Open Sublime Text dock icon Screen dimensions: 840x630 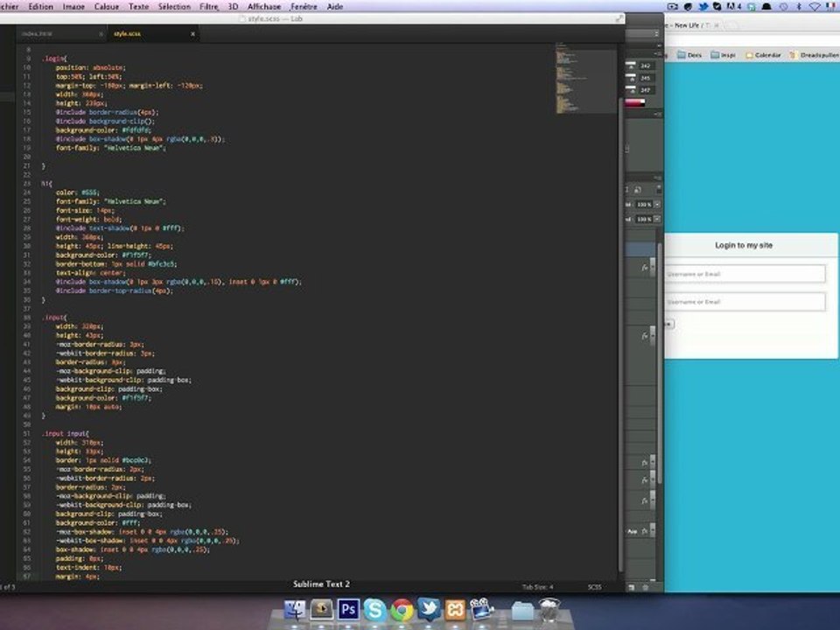tap(321, 610)
